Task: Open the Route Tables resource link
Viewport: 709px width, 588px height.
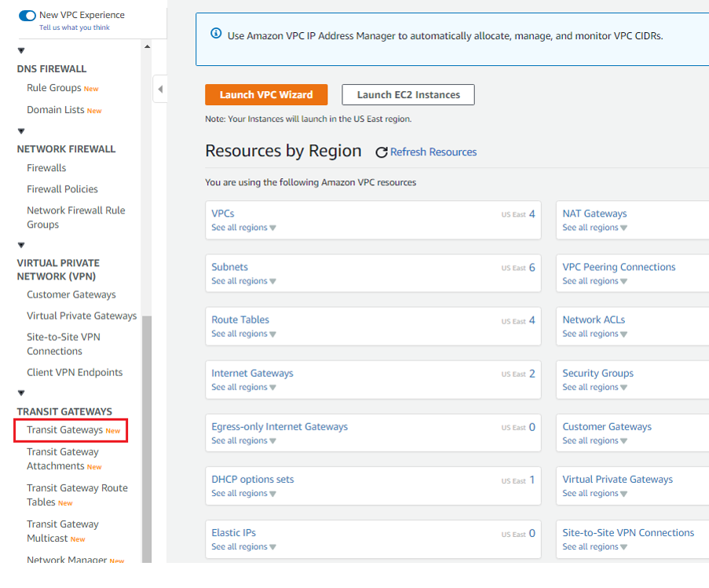Action: pos(240,320)
